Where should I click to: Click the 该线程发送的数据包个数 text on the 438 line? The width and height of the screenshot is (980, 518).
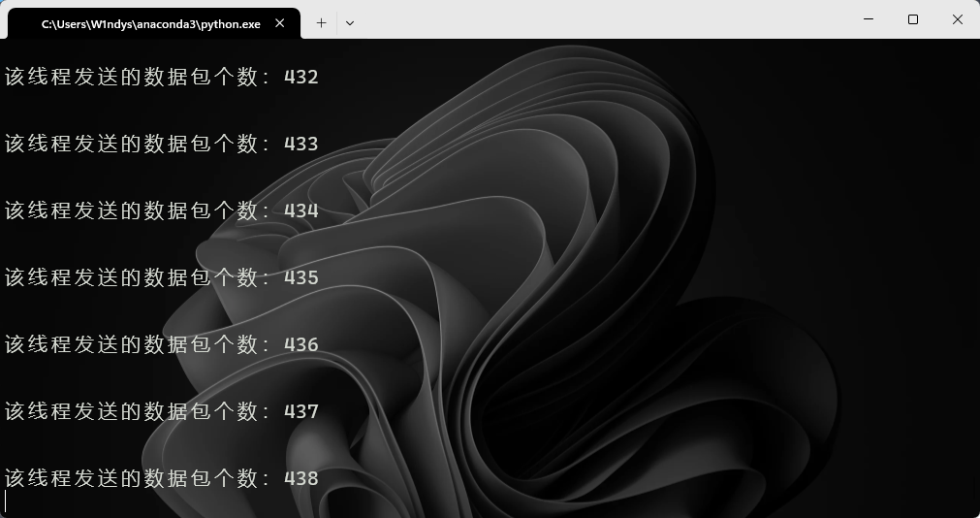132,478
